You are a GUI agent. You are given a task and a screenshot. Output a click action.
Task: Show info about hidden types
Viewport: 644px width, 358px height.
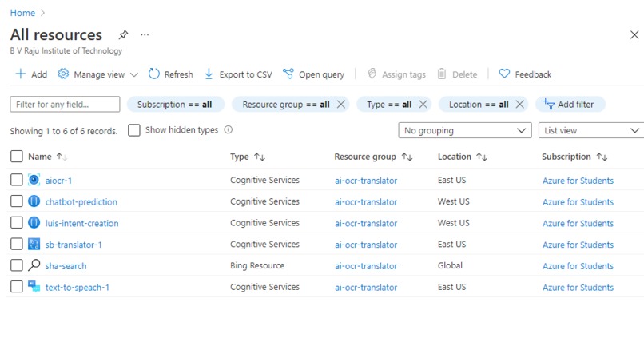(229, 129)
